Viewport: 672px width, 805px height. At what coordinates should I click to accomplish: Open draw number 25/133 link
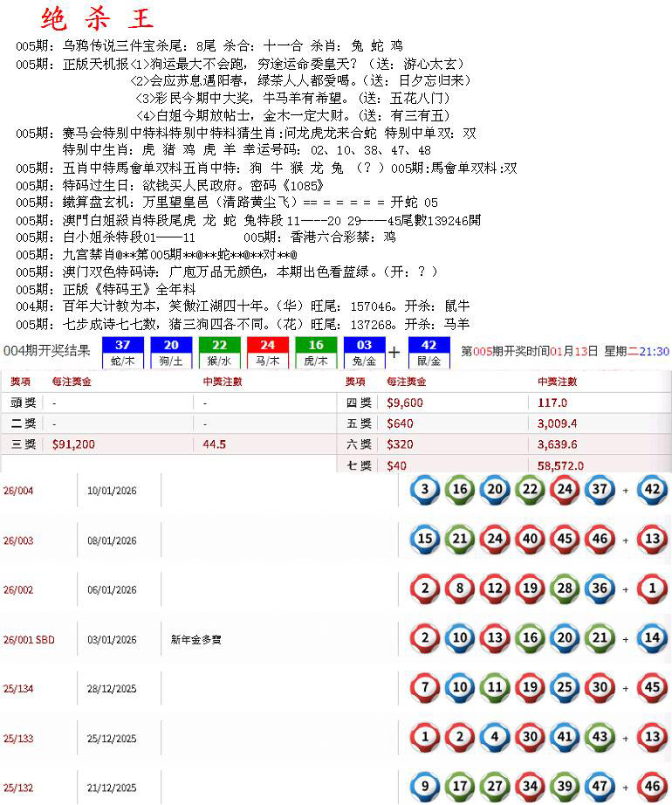click(18, 739)
